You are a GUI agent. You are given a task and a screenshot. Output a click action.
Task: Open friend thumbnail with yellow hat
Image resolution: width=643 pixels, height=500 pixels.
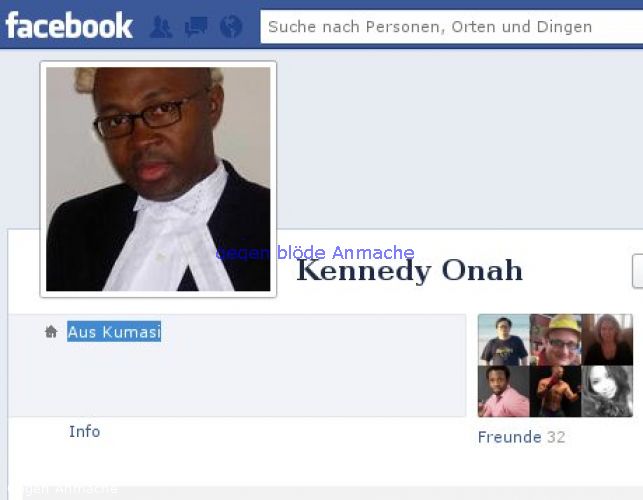pos(556,340)
